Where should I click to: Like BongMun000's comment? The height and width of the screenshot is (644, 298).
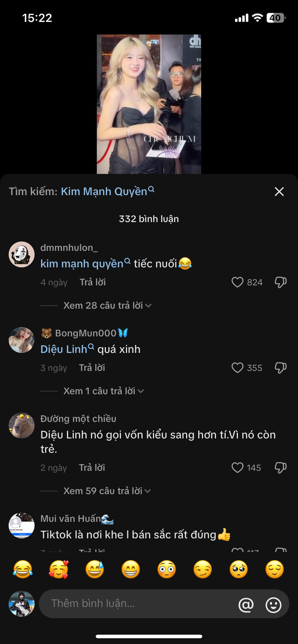click(238, 368)
